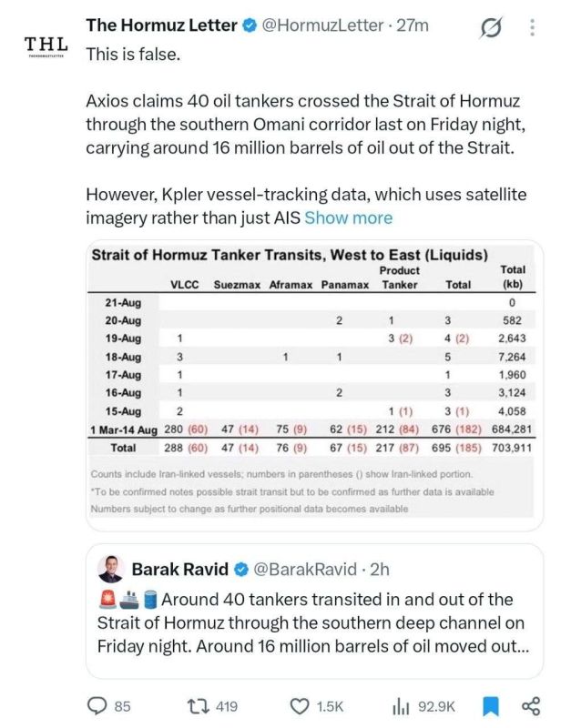Open the THL profile avatar

[x=46, y=46]
